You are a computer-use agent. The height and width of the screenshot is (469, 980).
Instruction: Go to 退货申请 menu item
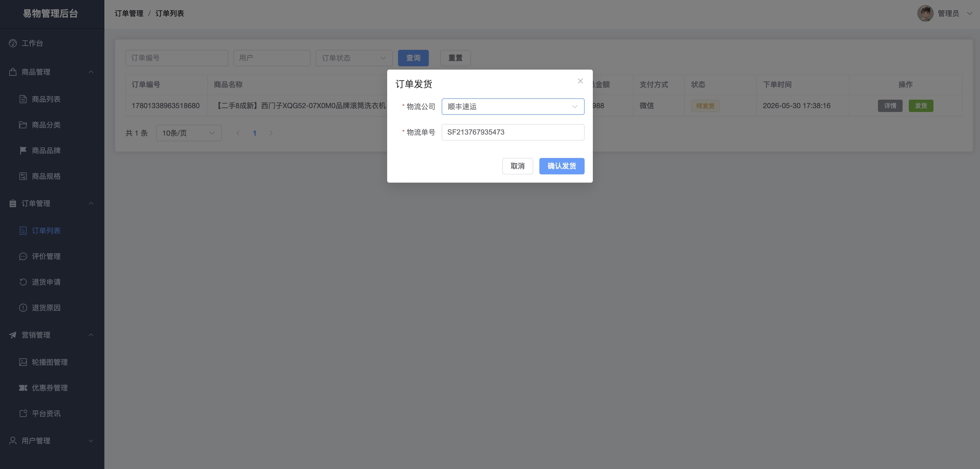52,282
